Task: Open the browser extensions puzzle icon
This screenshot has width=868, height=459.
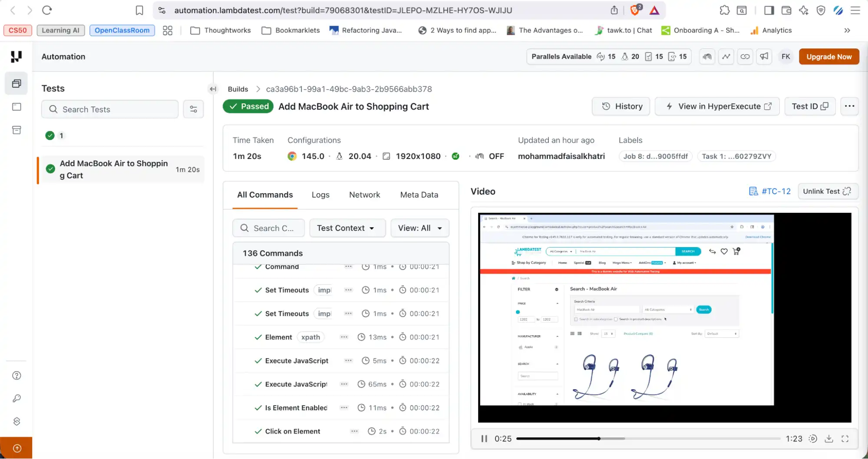Action: (x=724, y=10)
